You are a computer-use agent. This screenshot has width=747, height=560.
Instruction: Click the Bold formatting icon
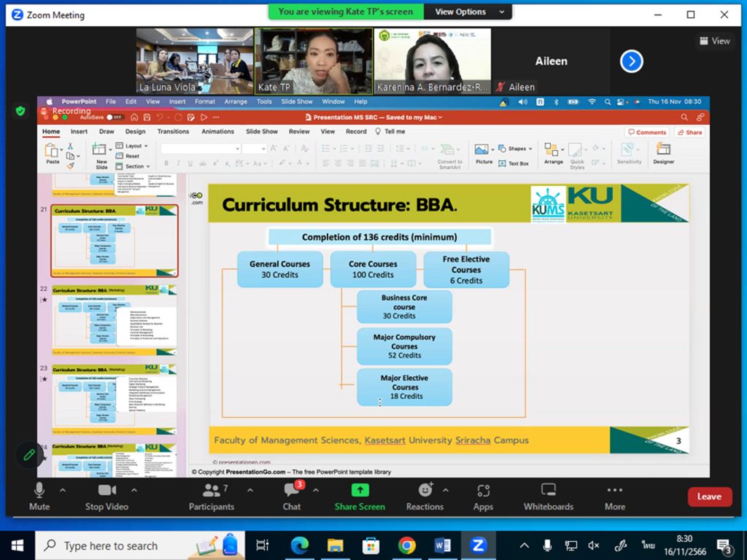(166, 163)
